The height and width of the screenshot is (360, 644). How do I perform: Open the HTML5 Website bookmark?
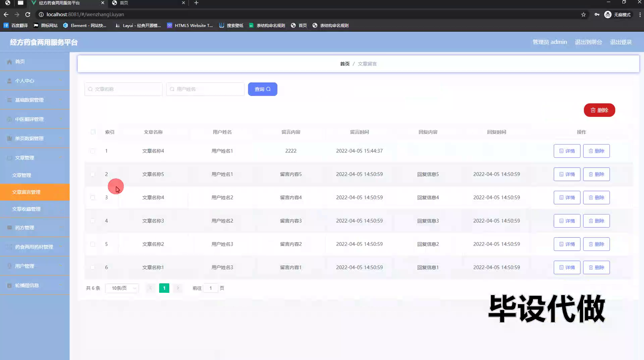point(190,26)
